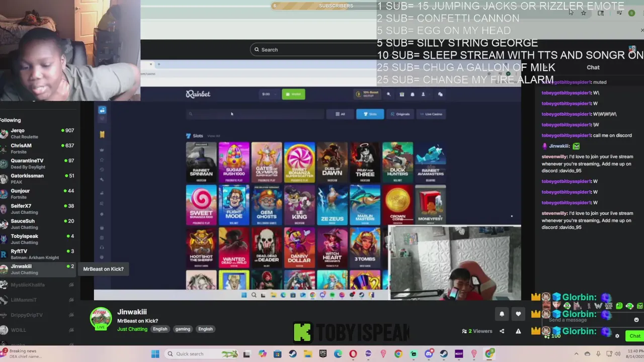Click the Jinwakiii channel name heading

click(x=132, y=312)
